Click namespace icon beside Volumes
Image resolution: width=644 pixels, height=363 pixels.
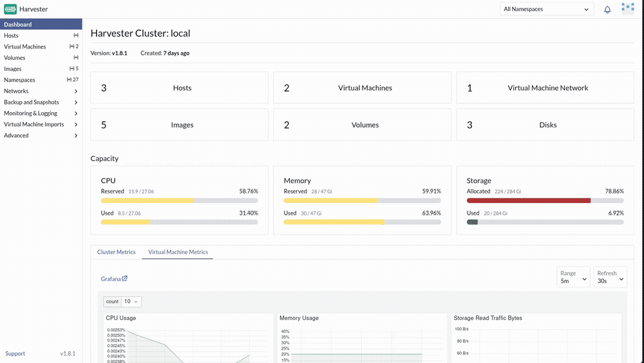pos(76,57)
